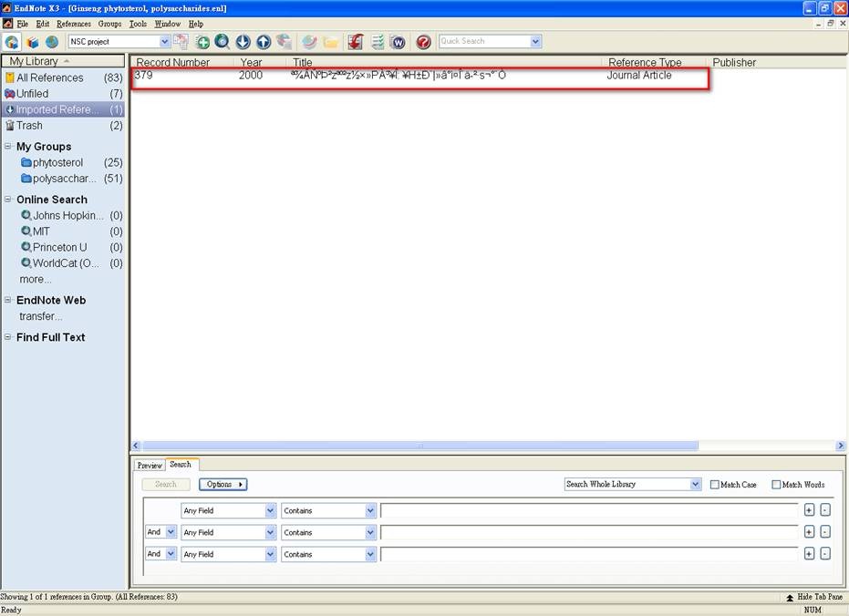
Task: Switch to Local Library mode icon
Action: (33, 42)
